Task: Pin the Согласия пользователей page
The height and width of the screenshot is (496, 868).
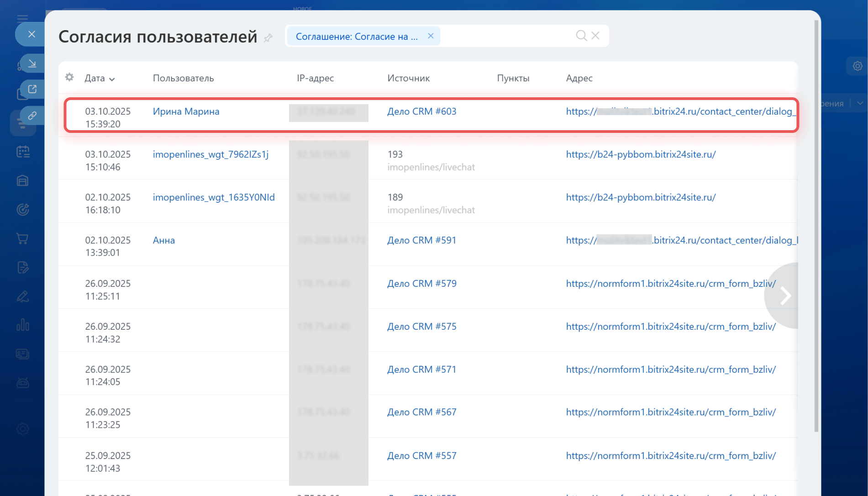Action: pyautogui.click(x=268, y=38)
